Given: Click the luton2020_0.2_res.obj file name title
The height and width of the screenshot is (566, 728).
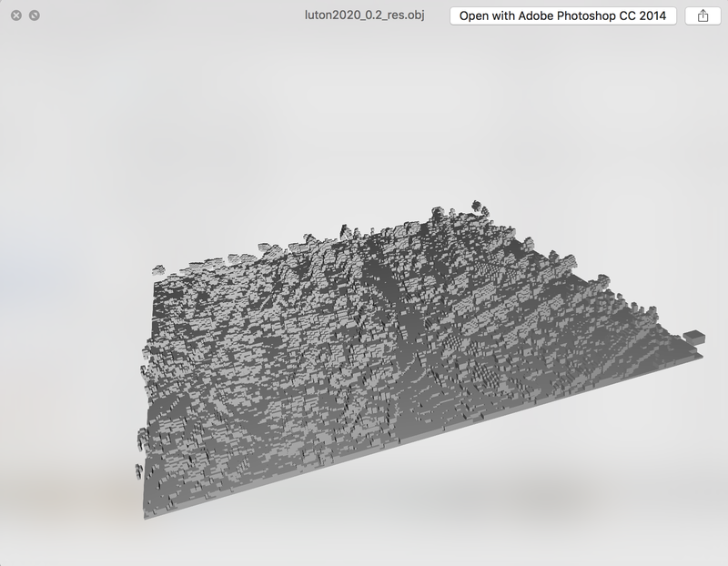Looking at the screenshot, I should click(x=364, y=15).
